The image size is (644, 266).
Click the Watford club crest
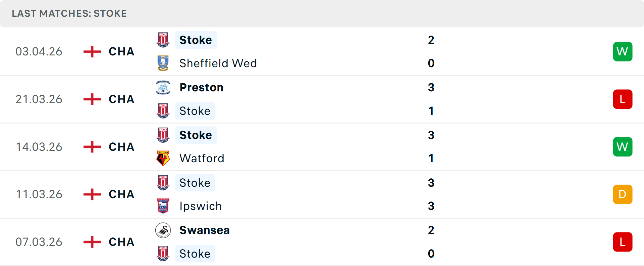(x=163, y=158)
